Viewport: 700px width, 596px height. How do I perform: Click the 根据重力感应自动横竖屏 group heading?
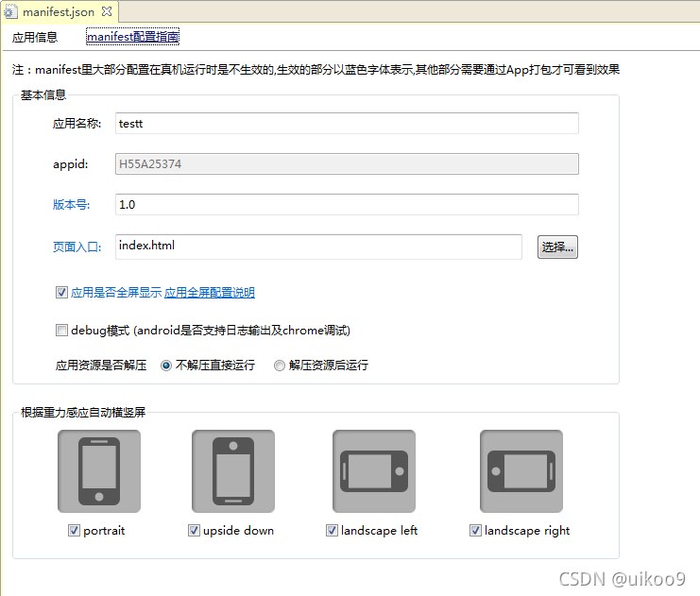pos(83,413)
